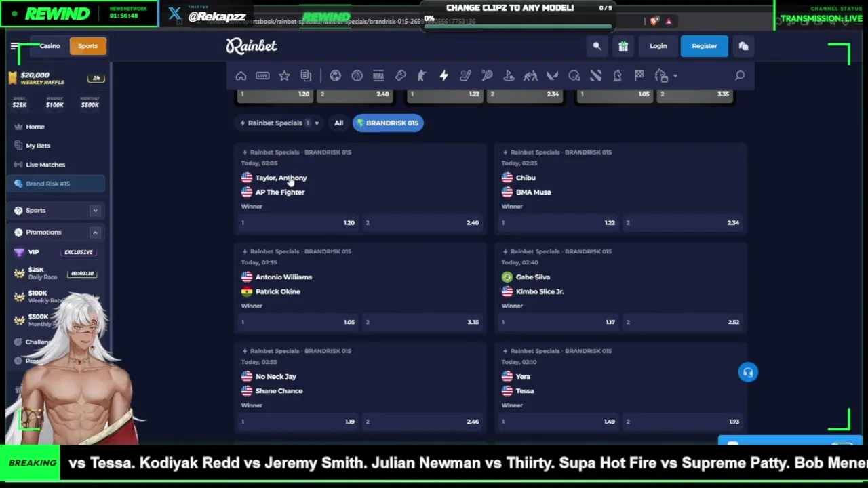The width and height of the screenshot is (868, 488).
Task: Bet on Patrick Okine at 3.35
Action: tap(423, 323)
